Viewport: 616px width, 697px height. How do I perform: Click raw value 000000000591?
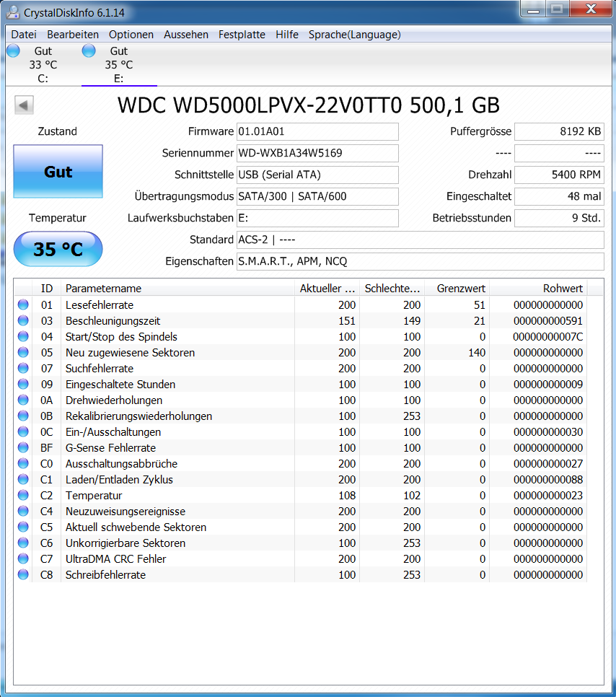548,321
